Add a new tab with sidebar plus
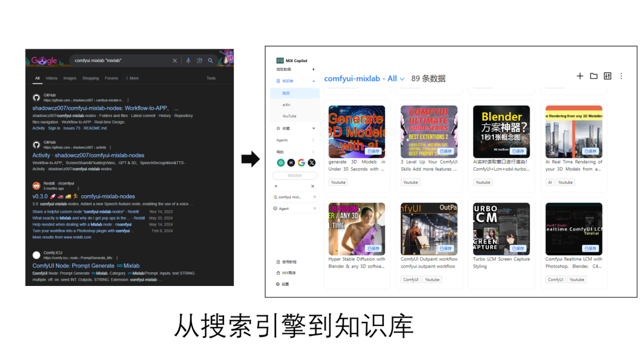The height and width of the screenshot is (363, 644). (276, 186)
